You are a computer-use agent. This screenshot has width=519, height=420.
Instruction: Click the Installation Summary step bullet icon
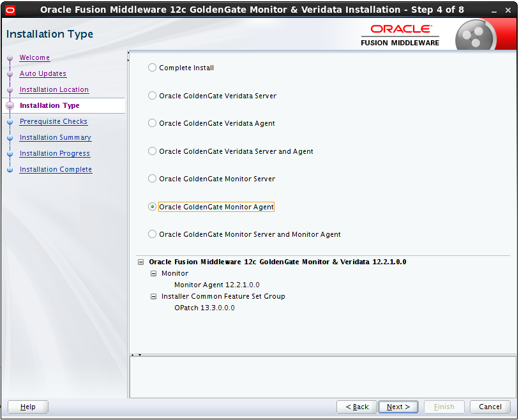click(x=10, y=138)
